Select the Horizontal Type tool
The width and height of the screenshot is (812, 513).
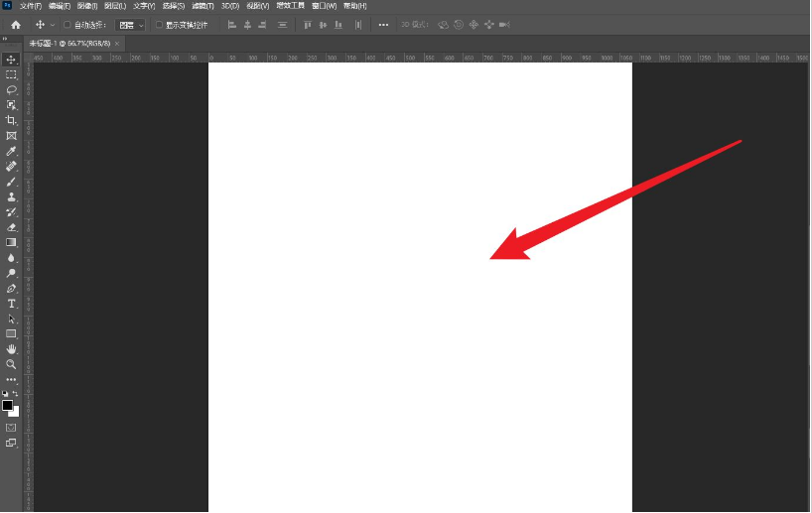(11, 304)
